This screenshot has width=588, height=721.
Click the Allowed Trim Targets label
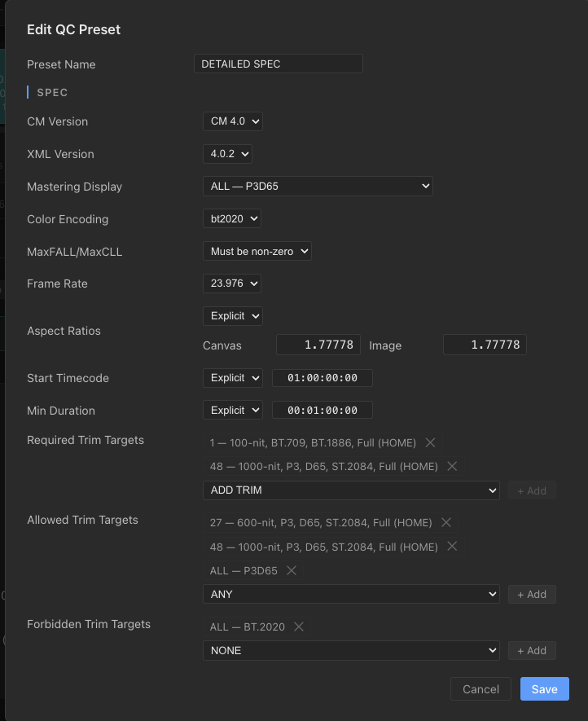click(82, 520)
